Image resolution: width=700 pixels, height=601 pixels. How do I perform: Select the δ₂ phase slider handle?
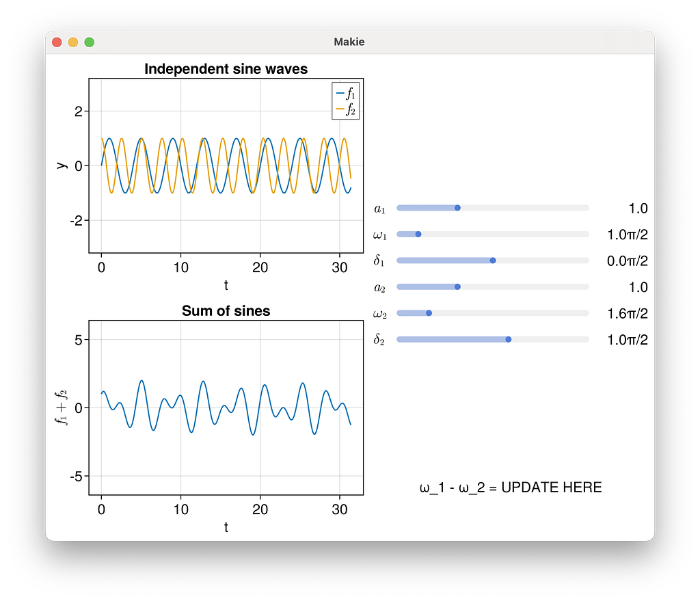tap(507, 338)
